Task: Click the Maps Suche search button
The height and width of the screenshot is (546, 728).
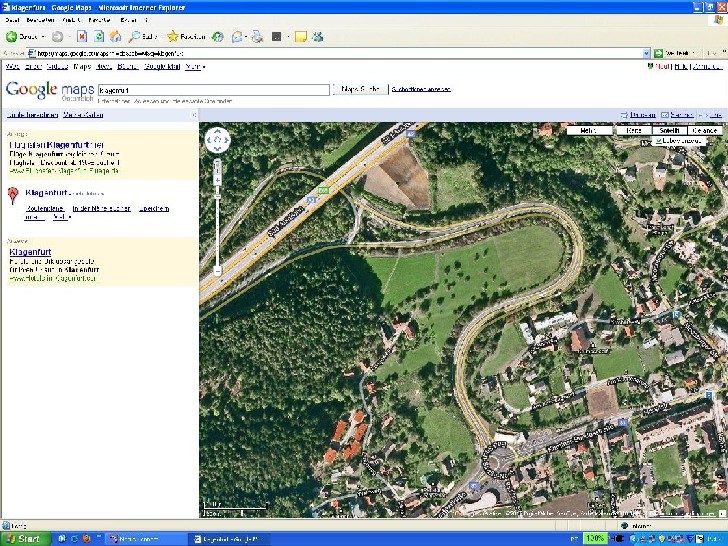Action: (x=360, y=89)
